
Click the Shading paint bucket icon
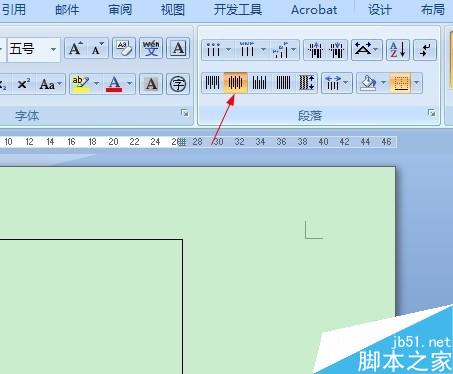click(368, 83)
